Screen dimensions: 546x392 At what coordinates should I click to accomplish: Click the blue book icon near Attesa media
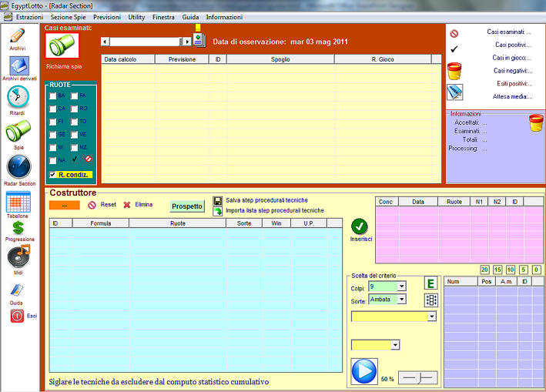[455, 92]
